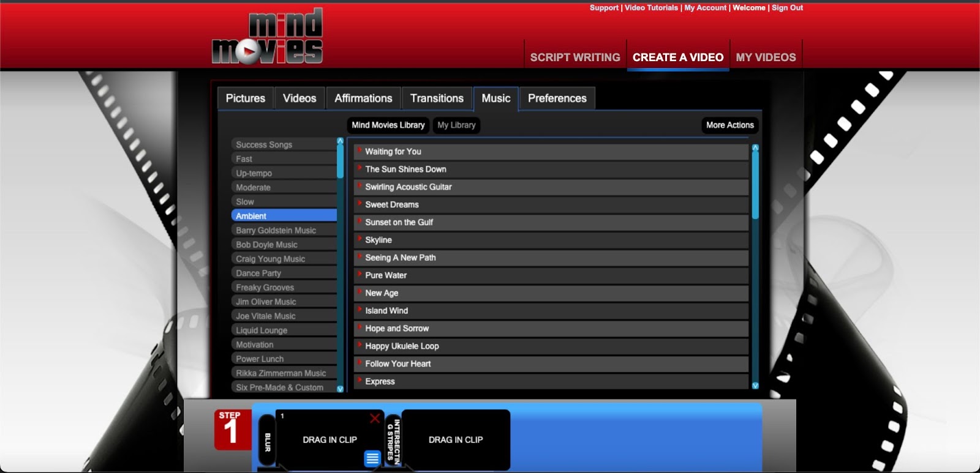
Task: Open the Preferences tab
Action: 557,99
